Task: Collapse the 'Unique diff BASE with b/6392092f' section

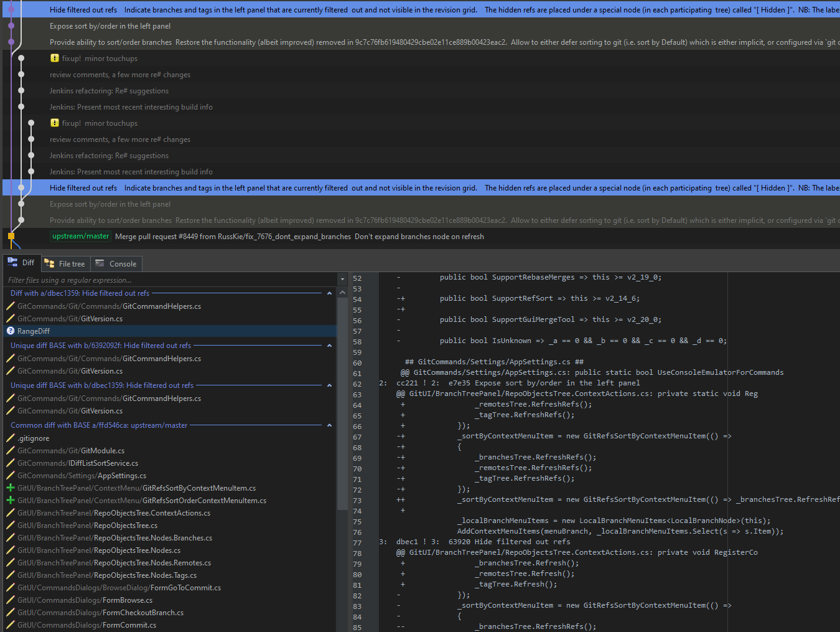Action: (330, 345)
